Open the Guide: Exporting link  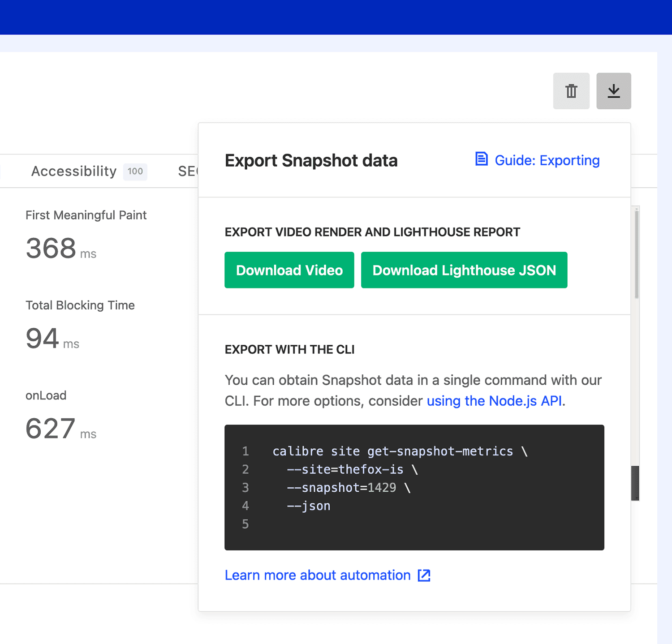click(547, 160)
